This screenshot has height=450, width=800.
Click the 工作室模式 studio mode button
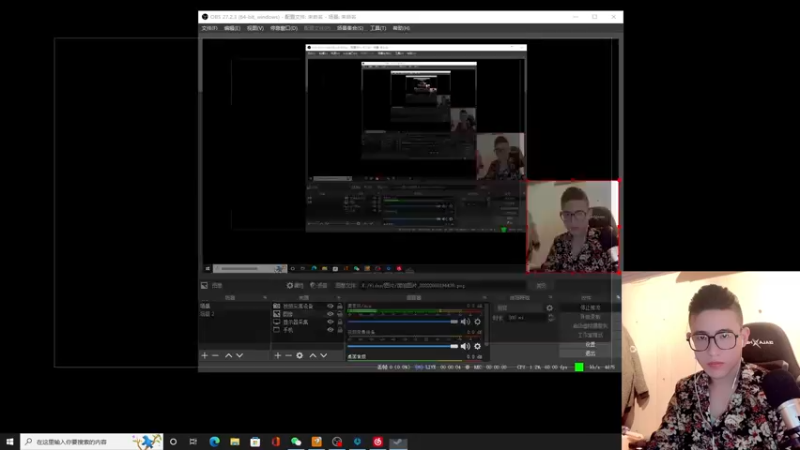[x=590, y=335]
